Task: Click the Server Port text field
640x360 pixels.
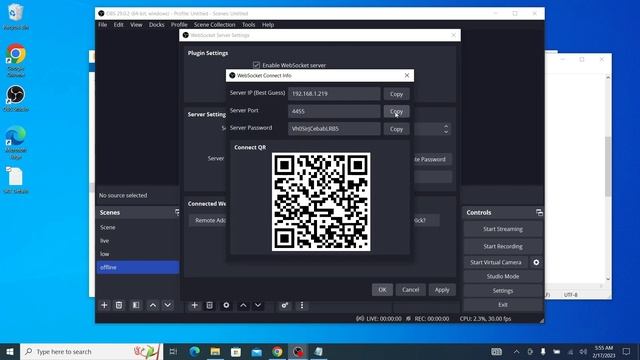Action: coord(334,111)
